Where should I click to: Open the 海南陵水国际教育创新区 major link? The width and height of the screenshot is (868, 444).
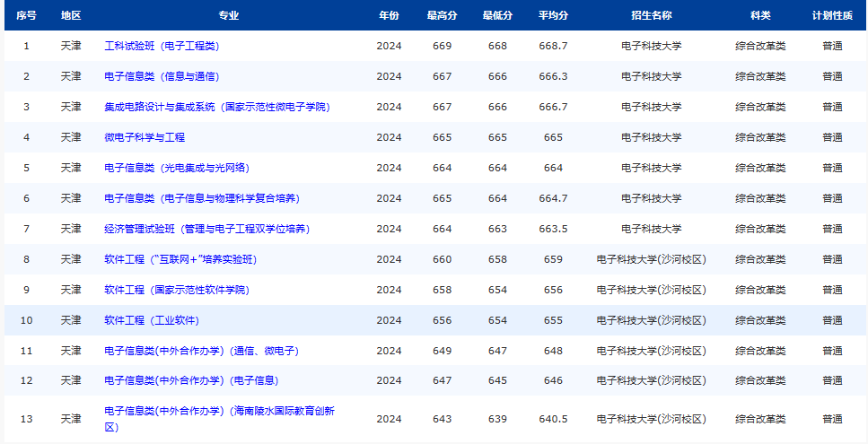220,419
